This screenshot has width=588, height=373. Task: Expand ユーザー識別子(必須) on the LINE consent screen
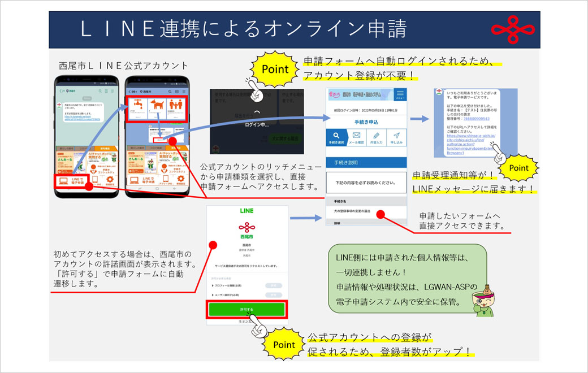point(226,295)
